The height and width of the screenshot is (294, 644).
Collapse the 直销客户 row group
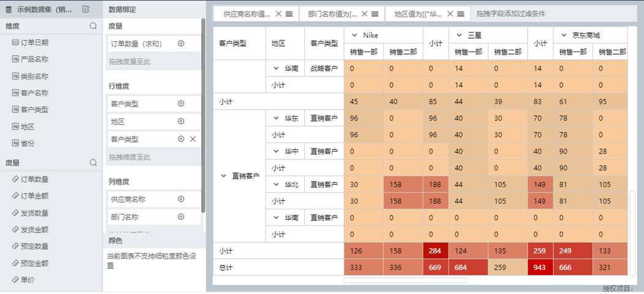223,176
